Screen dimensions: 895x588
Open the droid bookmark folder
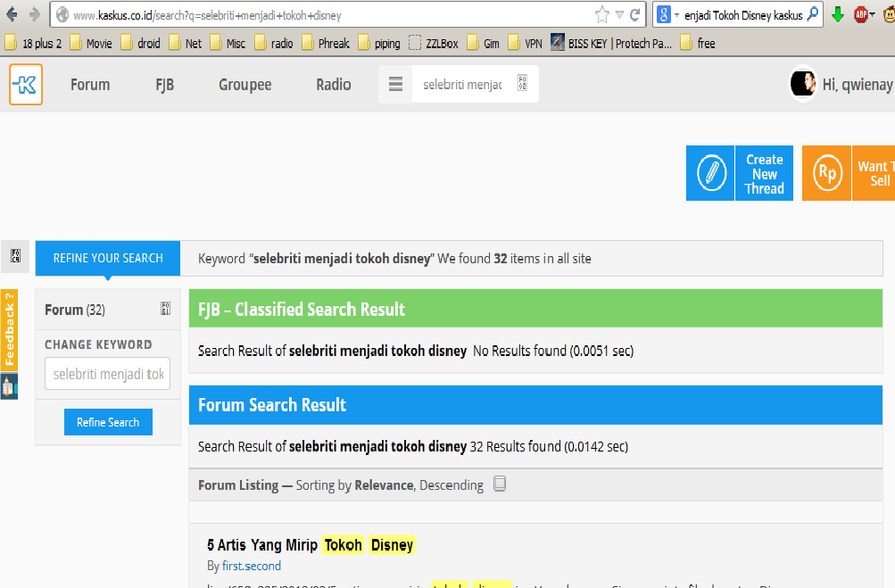(x=140, y=44)
